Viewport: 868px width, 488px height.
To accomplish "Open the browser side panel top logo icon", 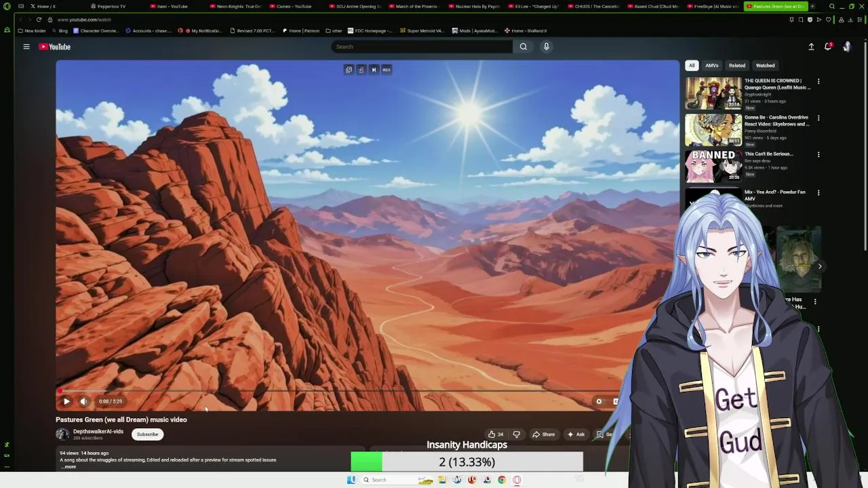I will click(7, 7).
